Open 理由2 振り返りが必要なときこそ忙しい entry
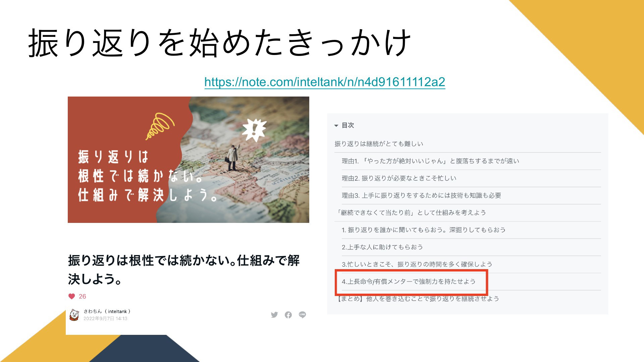 click(399, 178)
